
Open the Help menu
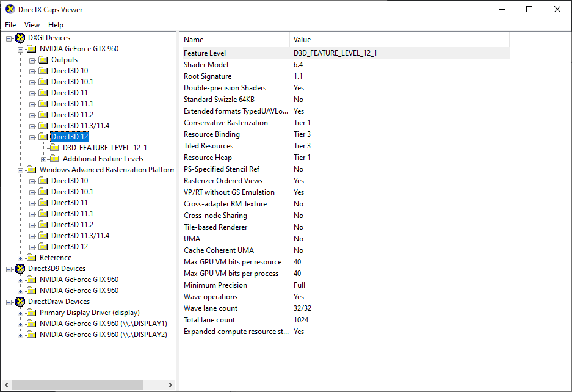point(56,25)
